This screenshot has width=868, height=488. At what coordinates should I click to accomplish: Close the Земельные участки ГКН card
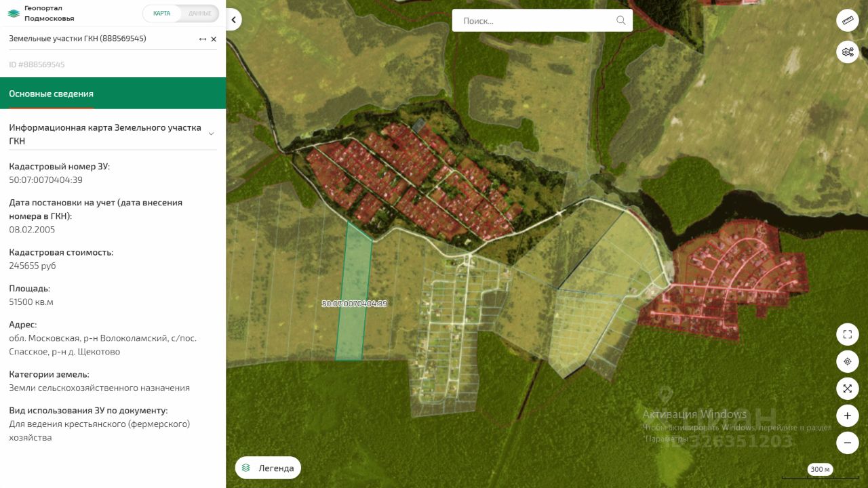click(x=214, y=39)
